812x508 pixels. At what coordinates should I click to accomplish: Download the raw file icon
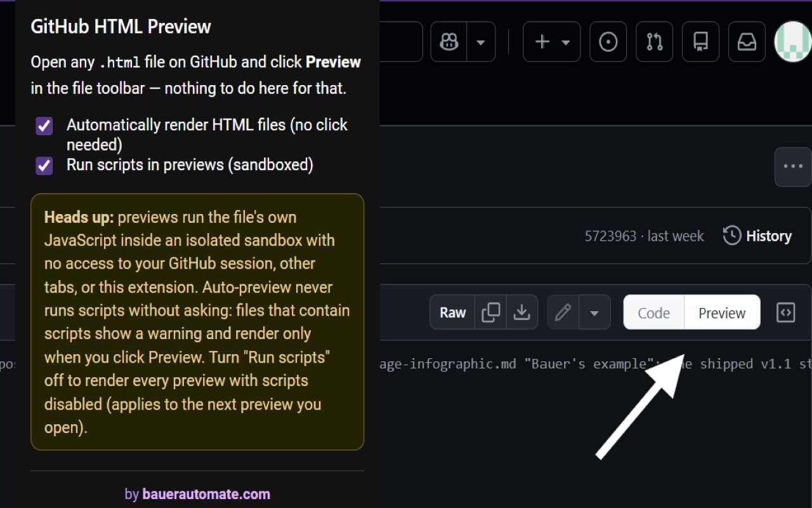pyautogui.click(x=522, y=312)
